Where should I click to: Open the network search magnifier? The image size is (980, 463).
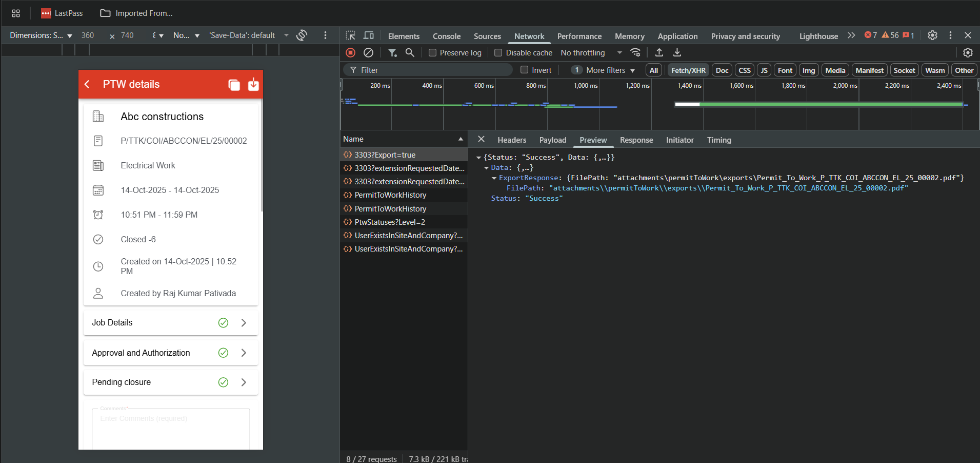[x=410, y=52]
